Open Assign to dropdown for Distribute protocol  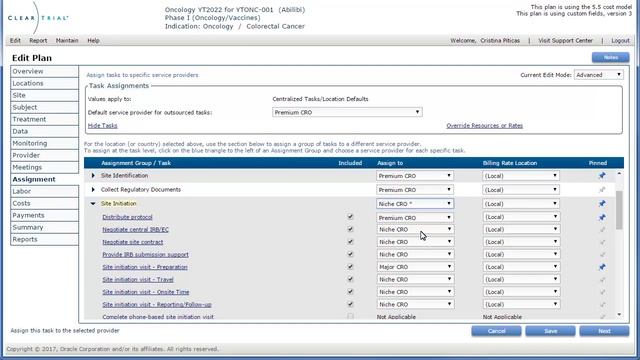(415, 218)
